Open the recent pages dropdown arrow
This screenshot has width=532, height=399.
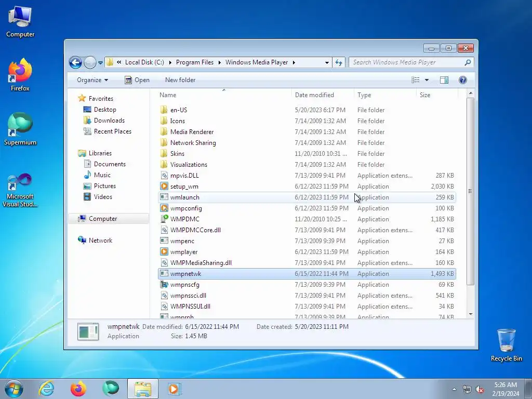pyautogui.click(x=100, y=63)
